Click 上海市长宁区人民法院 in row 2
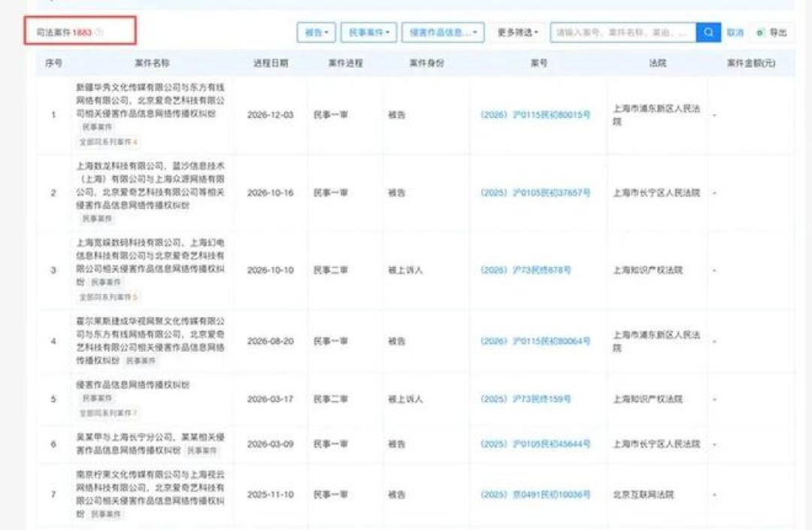Viewport: 812px width, 530px height. click(656, 192)
